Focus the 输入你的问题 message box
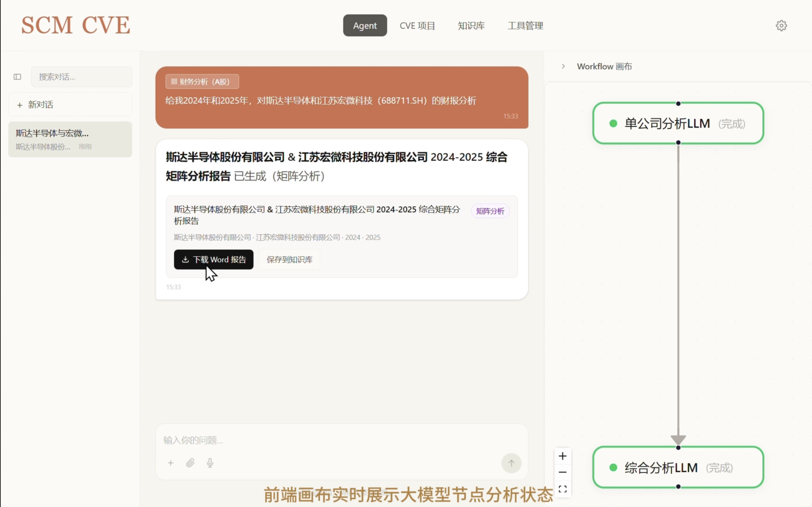812x507 pixels. pyautogui.click(x=341, y=440)
